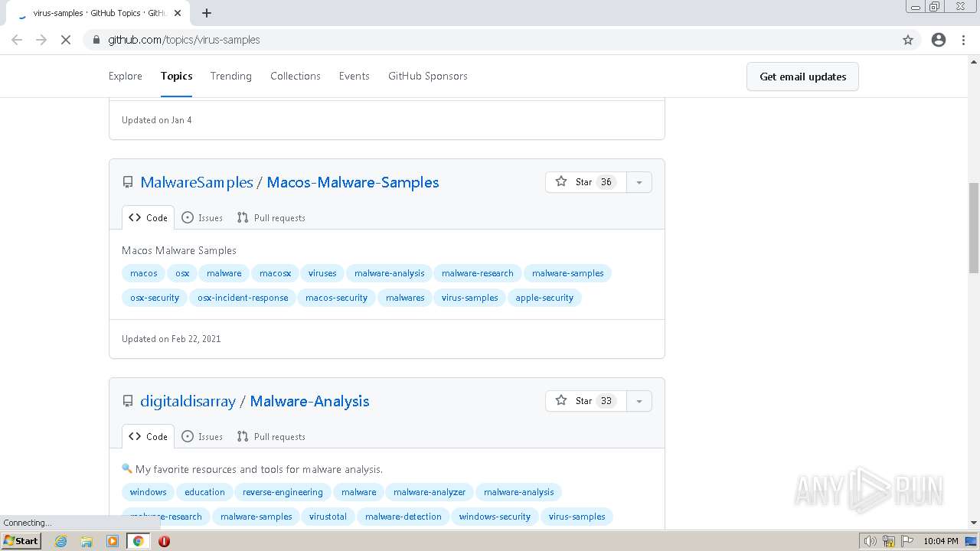Open the virustotal topic tag
The height and width of the screenshot is (551, 980).
[x=328, y=517]
